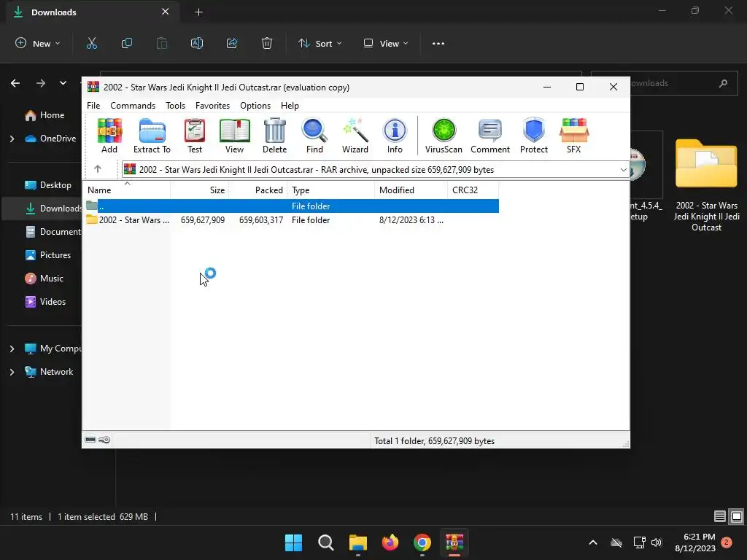Open Videos in Explorer sidebar
The image size is (747, 560).
[x=45, y=302]
